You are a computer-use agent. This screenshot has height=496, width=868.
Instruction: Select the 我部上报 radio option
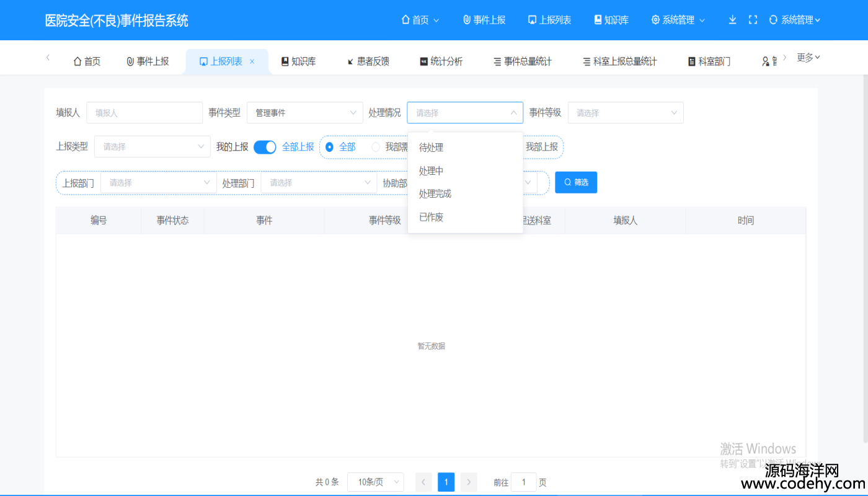click(541, 147)
